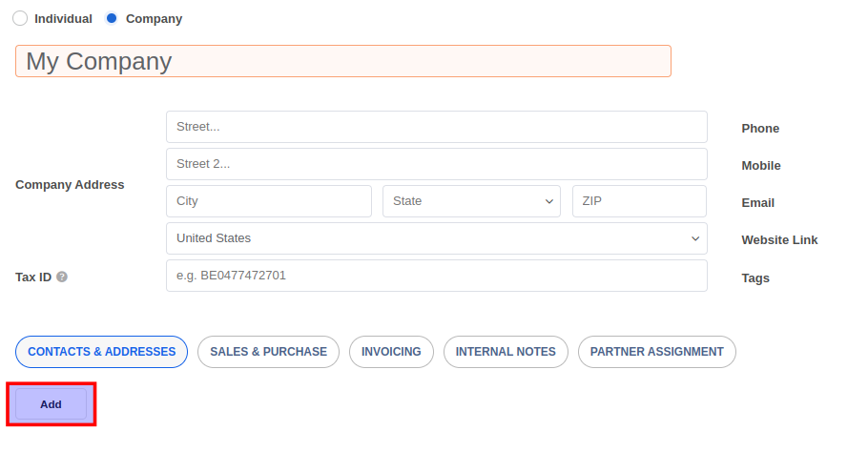Viewport: 868px width, 452px height.
Task: Show the Internal Notes tab
Action: tap(506, 352)
